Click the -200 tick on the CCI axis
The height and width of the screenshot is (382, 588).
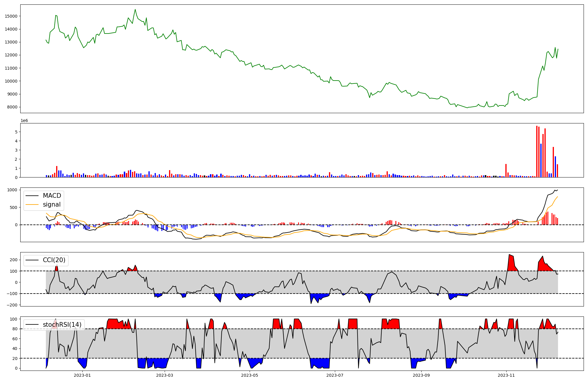(x=12, y=305)
